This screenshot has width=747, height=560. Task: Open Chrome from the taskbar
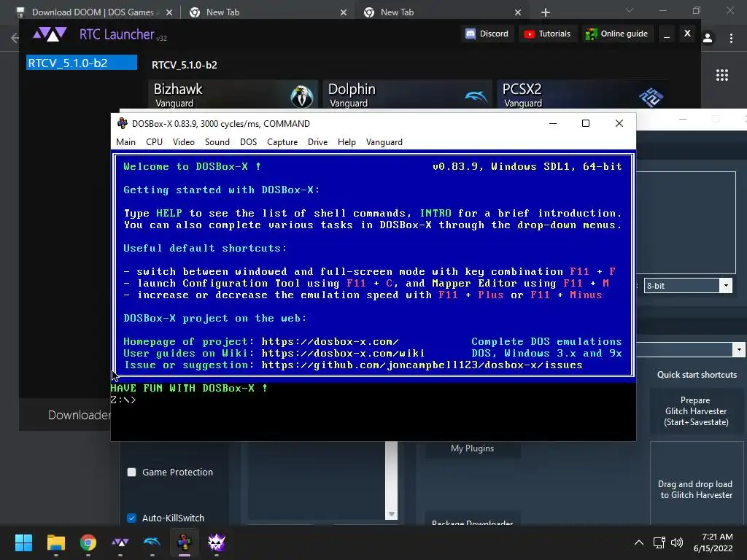tap(88, 542)
